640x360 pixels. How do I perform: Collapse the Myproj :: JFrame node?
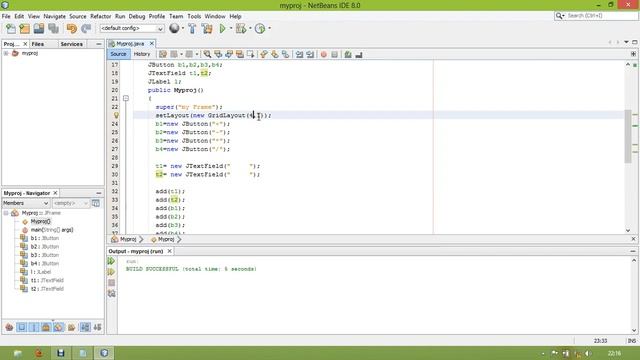tap(6, 213)
